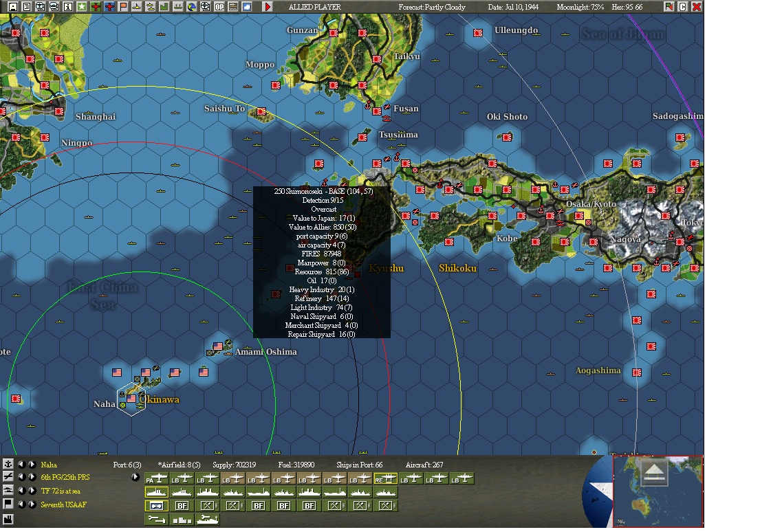Open the Seventh USAAF headquarters link
Image resolution: width=782 pixels, height=532 pixels.
click(64, 505)
